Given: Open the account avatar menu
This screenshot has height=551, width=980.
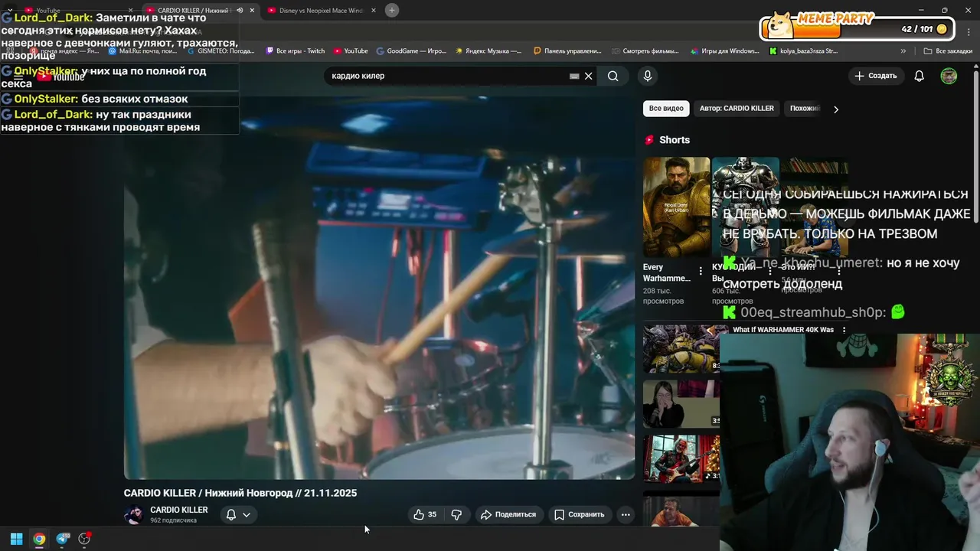Looking at the screenshot, I should 949,76.
